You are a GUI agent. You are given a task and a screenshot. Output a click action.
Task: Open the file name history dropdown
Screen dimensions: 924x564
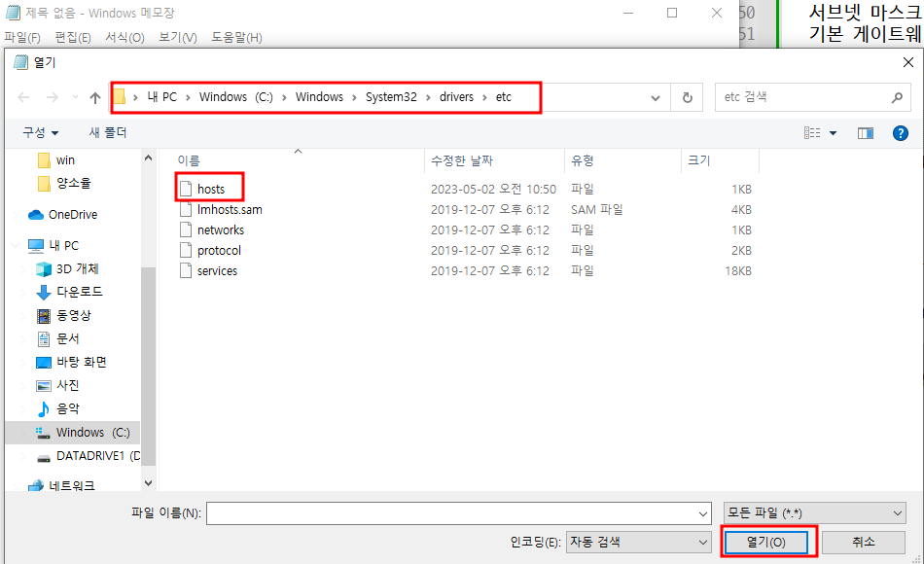point(703,513)
